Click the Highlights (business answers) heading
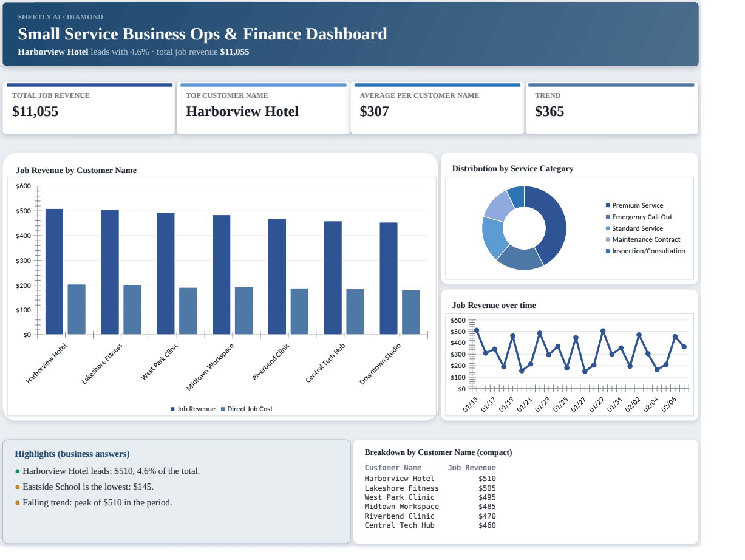Image resolution: width=745 pixels, height=560 pixels. tap(72, 454)
